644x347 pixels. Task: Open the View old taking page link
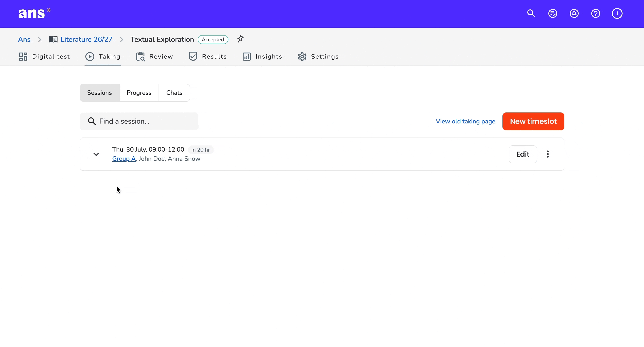[x=465, y=121]
